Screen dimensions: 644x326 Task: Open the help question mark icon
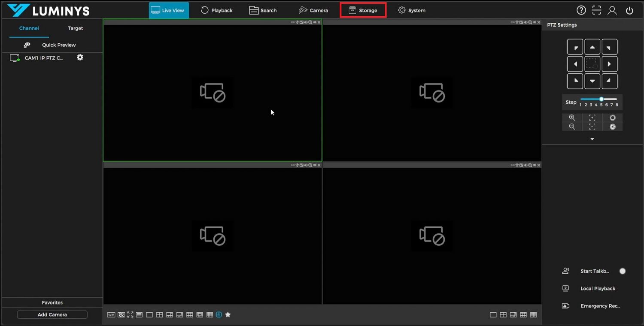581,10
